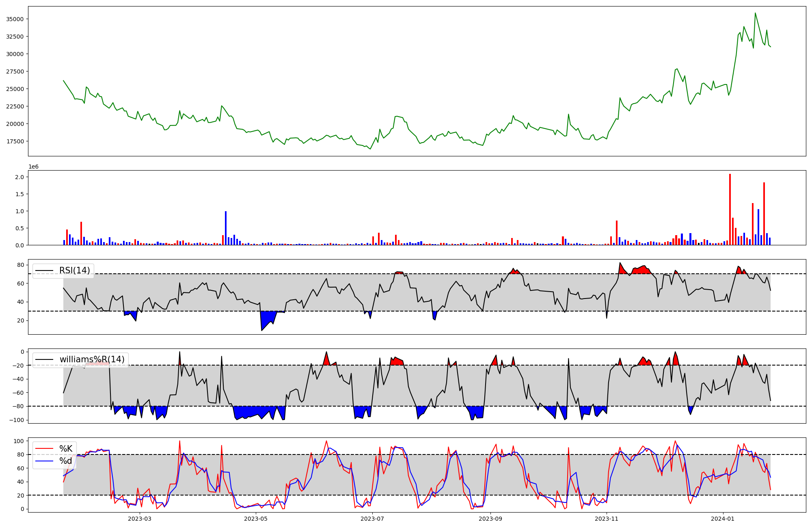812x528 pixels.
Task: Click the williams%R(14) legend label
Action: tap(92, 359)
